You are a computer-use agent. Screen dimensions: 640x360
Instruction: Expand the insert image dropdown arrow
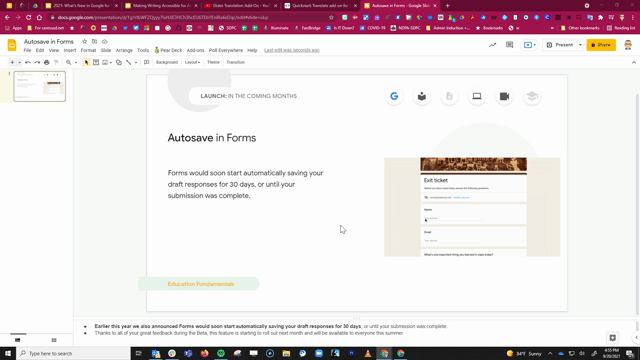point(111,62)
